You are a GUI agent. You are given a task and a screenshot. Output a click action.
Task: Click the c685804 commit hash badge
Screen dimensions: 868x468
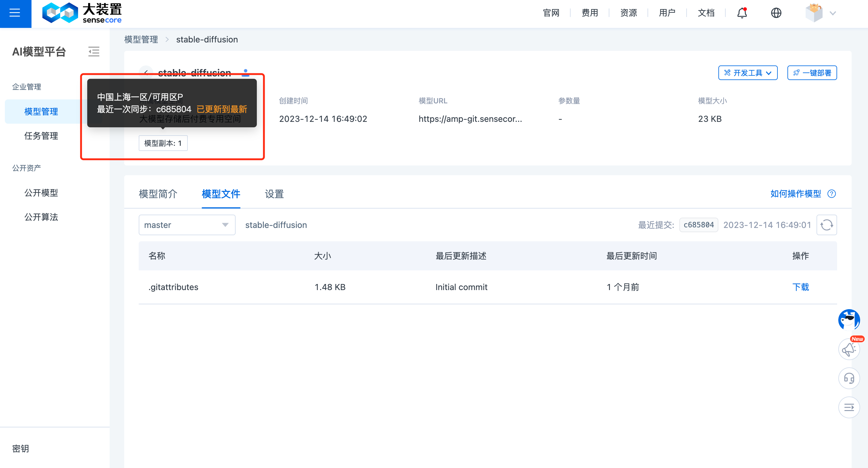pos(698,225)
